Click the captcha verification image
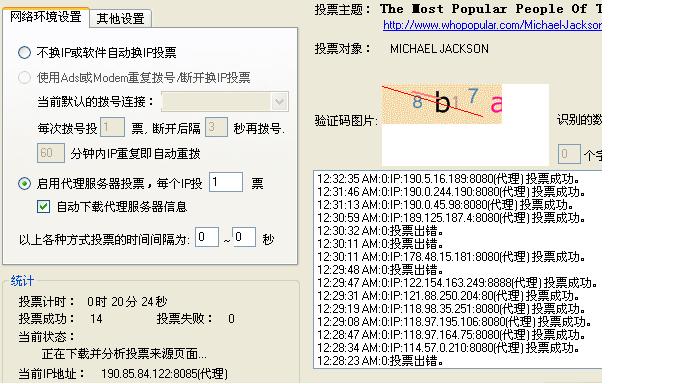This screenshot has width=683, height=384. [x=442, y=104]
